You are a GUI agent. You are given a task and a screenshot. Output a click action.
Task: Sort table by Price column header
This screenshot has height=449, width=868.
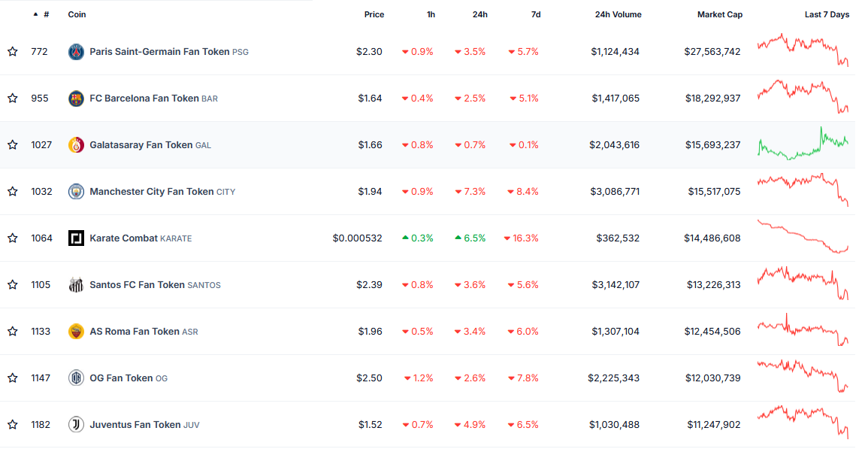point(374,14)
